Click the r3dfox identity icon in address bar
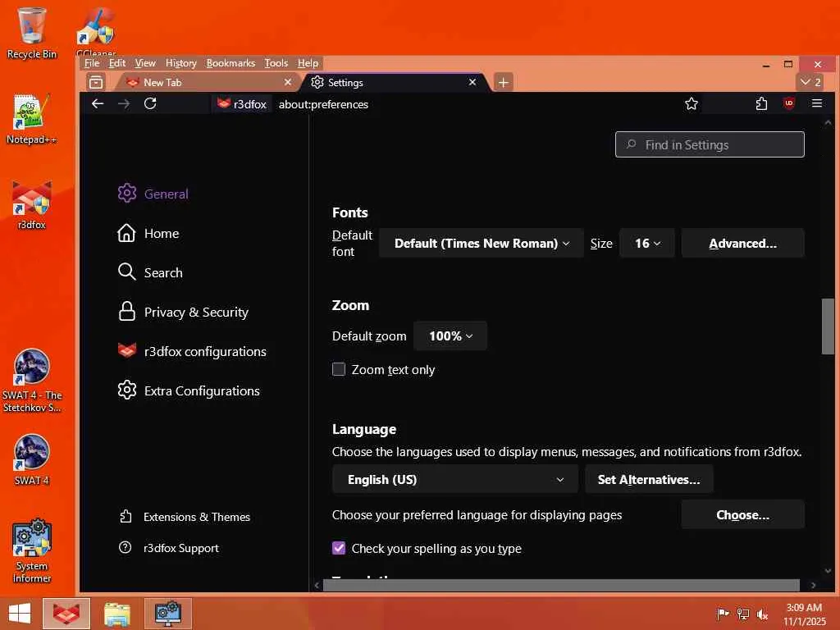 coord(242,104)
